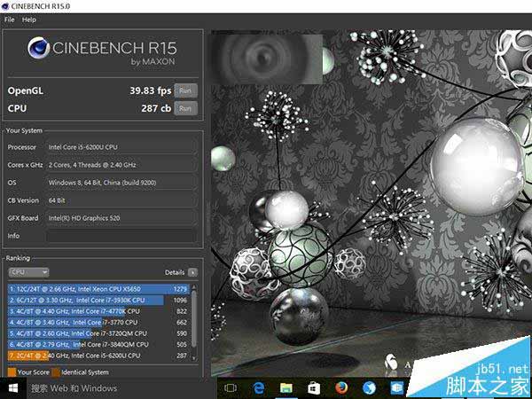This screenshot has height=399, width=532.
Task: Run the CPU benchmark
Action: pos(185,108)
